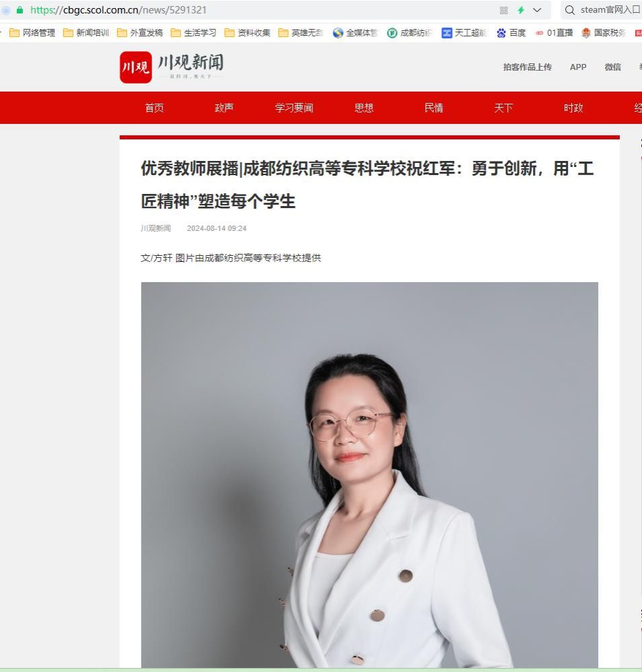The width and height of the screenshot is (642, 672).
Task: Click the 拍客作品上传 link
Action: pos(527,67)
